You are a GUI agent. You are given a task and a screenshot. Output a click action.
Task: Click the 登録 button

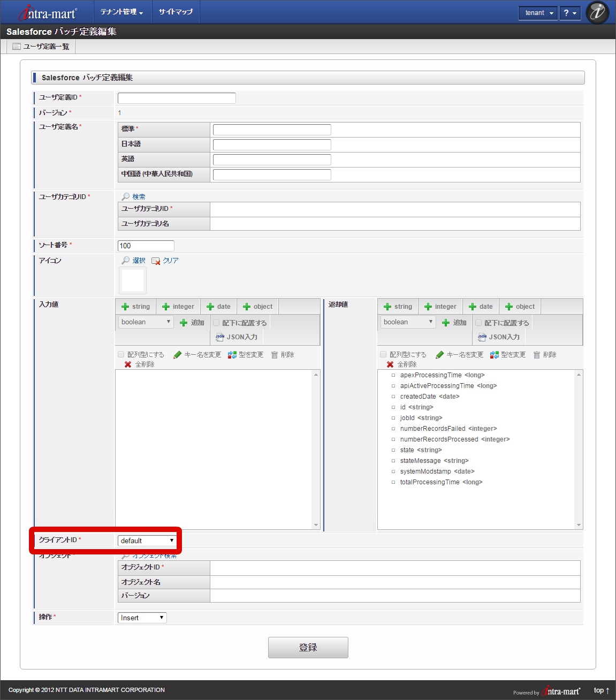click(308, 648)
